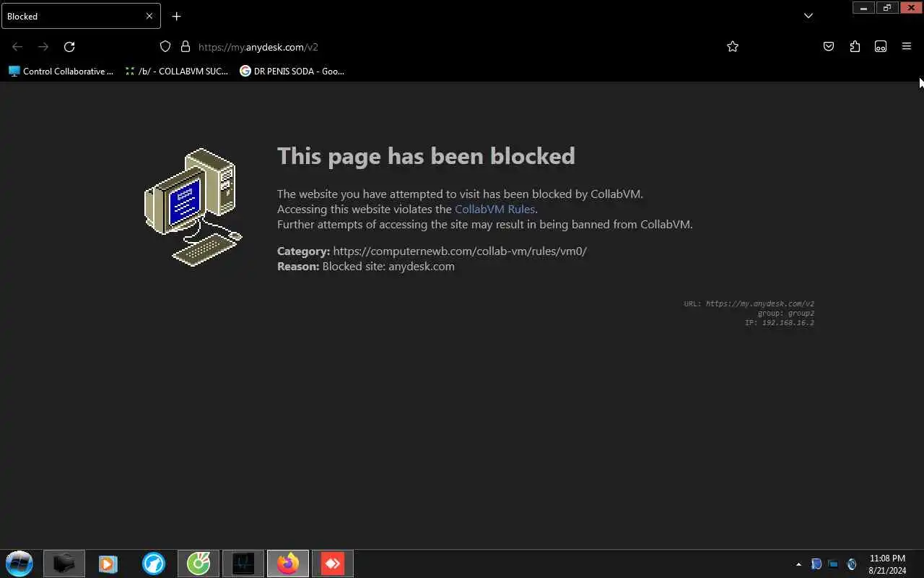
Task: Click the volume tray icon
Action: point(852,564)
